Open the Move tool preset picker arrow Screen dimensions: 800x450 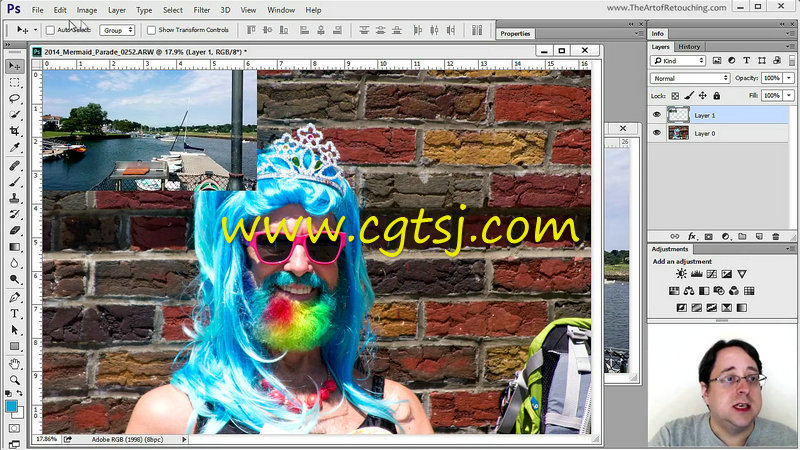coord(35,30)
